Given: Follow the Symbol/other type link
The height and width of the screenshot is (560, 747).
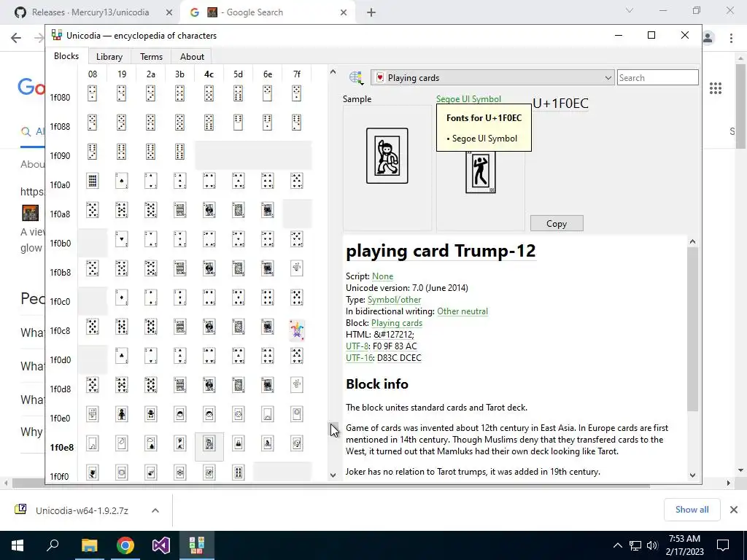Looking at the screenshot, I should (x=395, y=300).
